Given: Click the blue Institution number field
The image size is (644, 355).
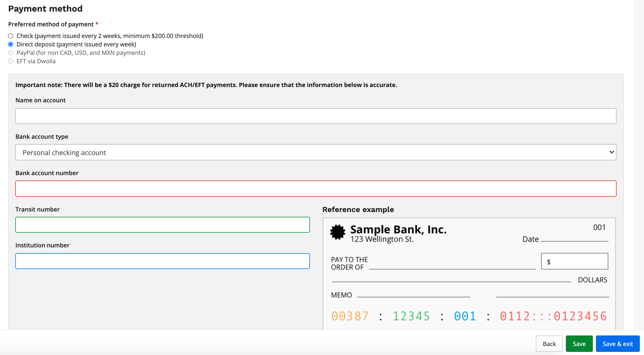Looking at the screenshot, I should pos(162,261).
